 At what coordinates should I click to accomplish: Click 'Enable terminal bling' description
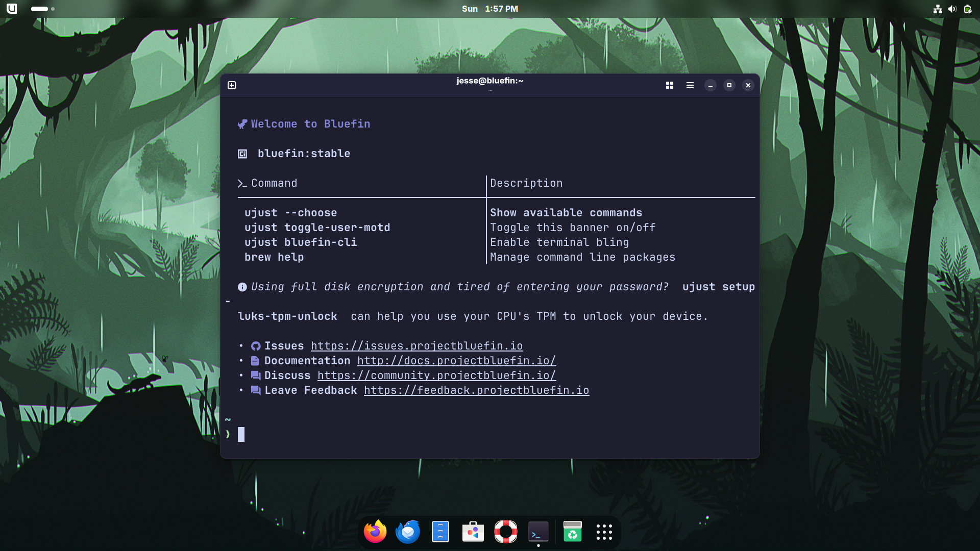559,242
